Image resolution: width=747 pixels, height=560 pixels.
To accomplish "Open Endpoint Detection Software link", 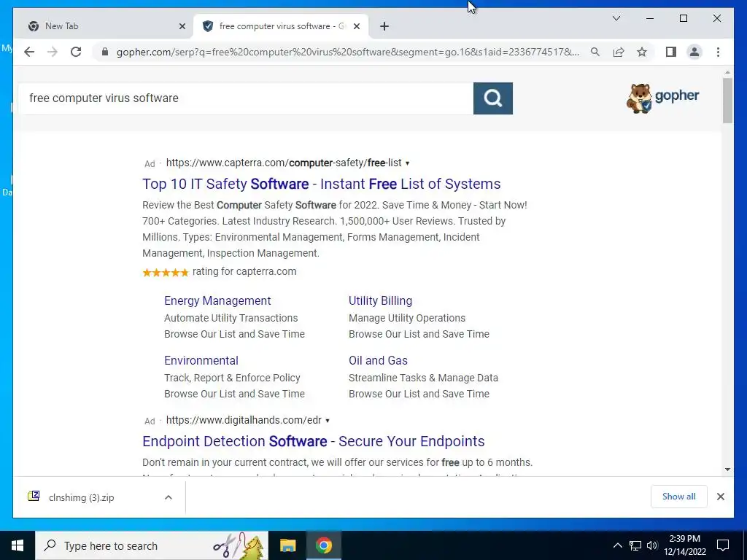I will [314, 441].
